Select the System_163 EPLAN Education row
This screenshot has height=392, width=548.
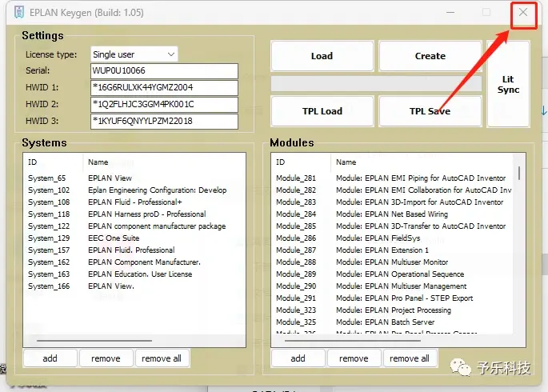click(134, 274)
